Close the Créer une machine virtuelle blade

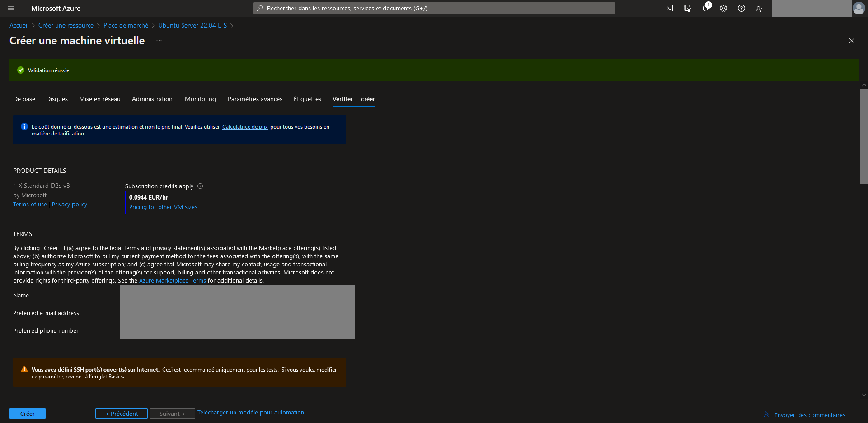852,41
